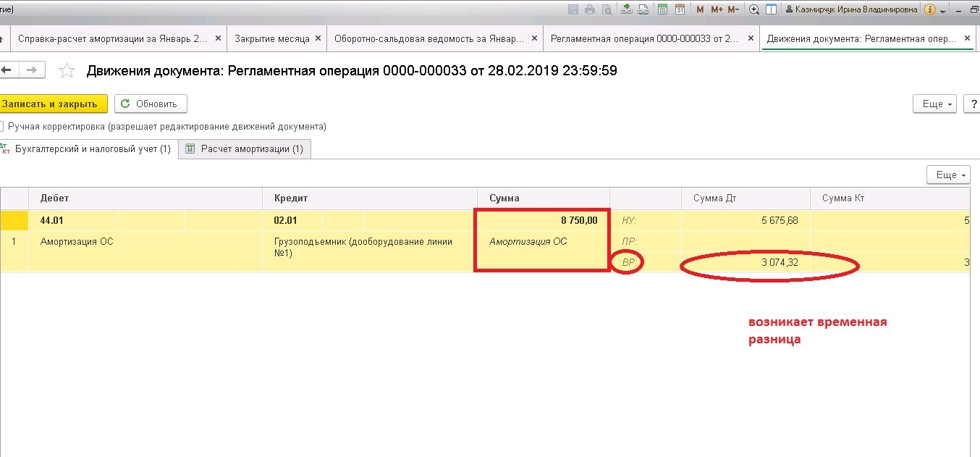
Task: Select the amount cell 8 750,00
Action: coord(543,220)
